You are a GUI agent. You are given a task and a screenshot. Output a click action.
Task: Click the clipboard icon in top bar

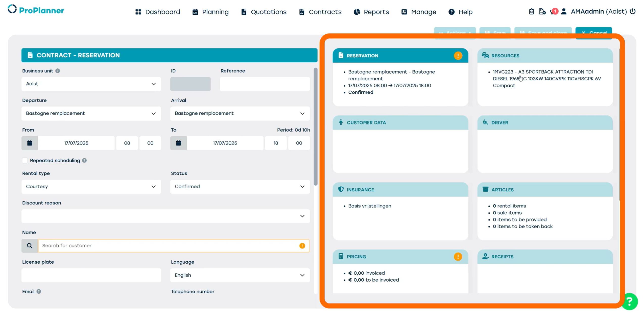pyautogui.click(x=531, y=11)
